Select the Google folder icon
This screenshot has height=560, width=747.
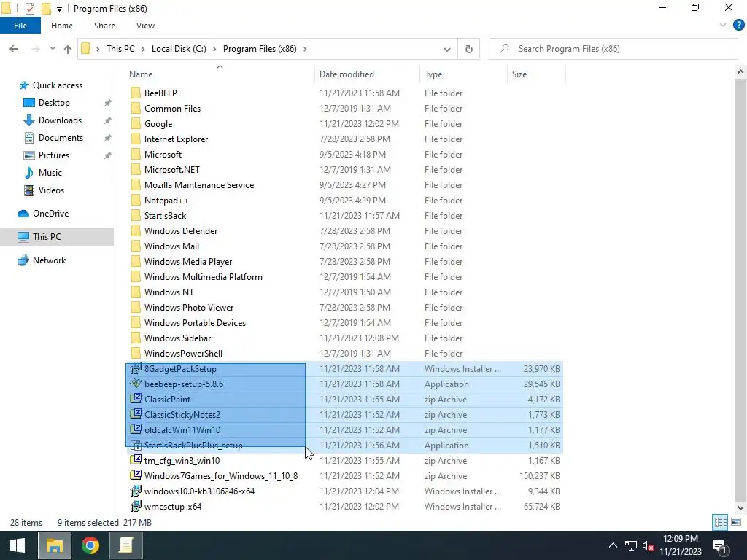click(136, 123)
